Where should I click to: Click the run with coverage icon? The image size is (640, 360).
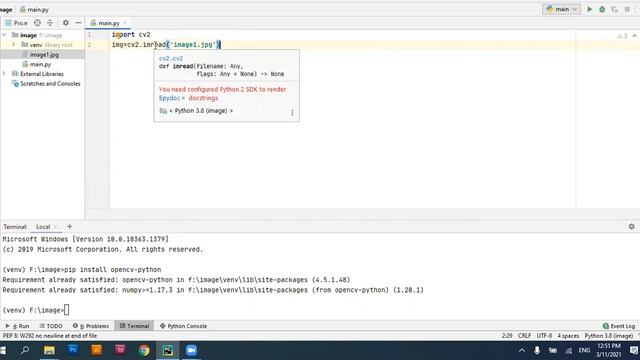(614, 9)
